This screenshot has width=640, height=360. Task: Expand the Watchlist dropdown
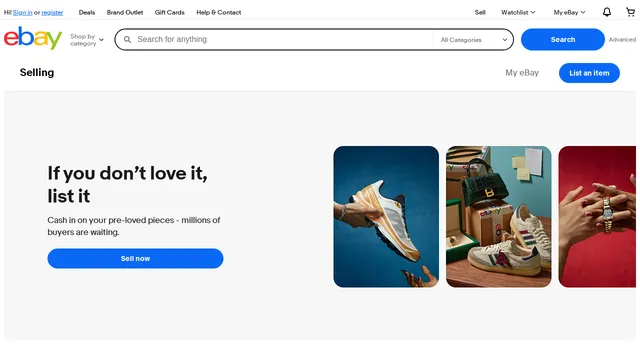coord(518,12)
